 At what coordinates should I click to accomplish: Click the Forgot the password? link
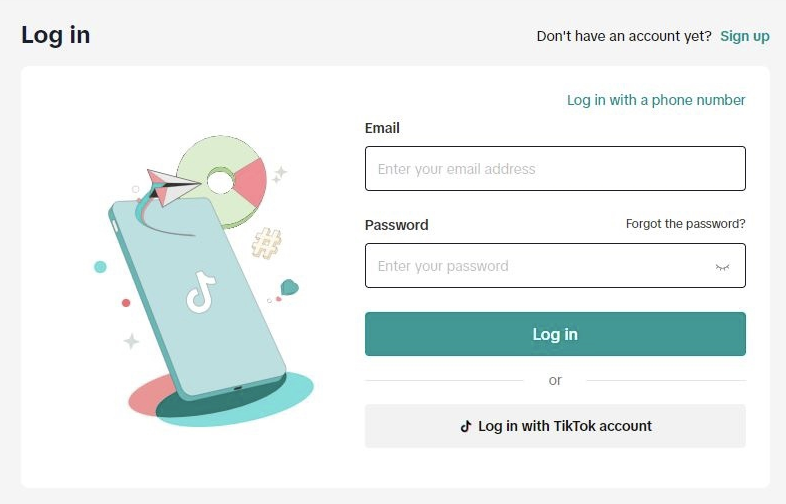pos(685,224)
